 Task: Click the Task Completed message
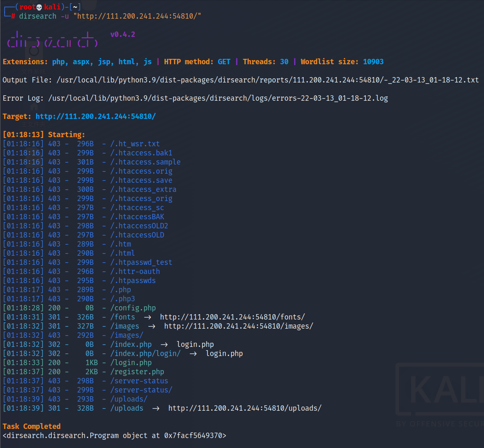coord(31,426)
